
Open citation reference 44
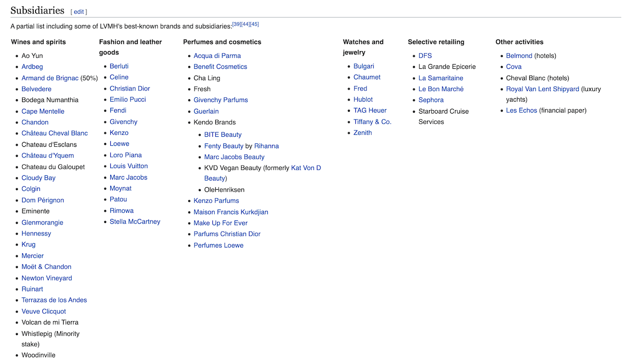pyautogui.click(x=246, y=24)
